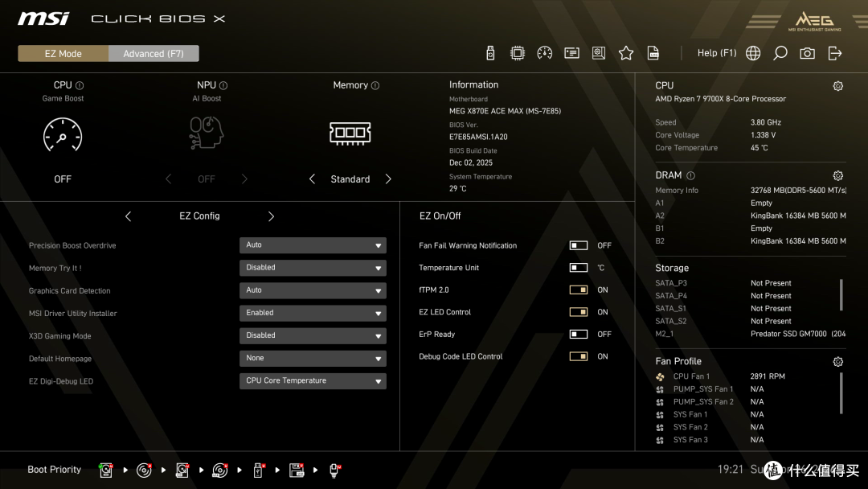
Task: Turn off the fTPM 2.0 switch
Action: click(579, 290)
